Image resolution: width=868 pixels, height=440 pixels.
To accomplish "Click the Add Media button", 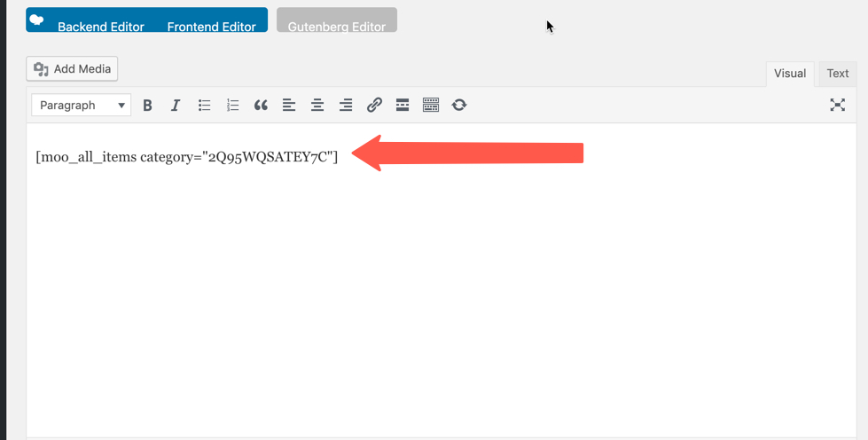I will (72, 68).
